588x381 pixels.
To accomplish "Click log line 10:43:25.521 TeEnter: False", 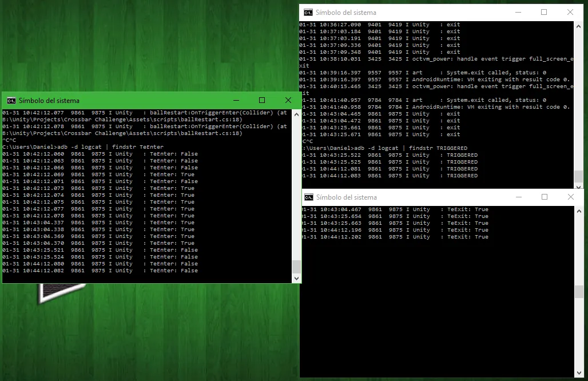I will click(100, 250).
